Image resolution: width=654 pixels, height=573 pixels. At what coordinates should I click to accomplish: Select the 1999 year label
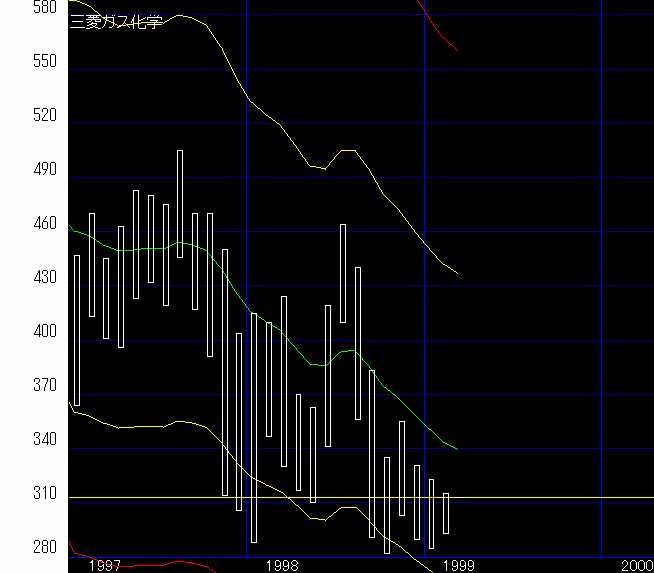pyautogui.click(x=459, y=565)
